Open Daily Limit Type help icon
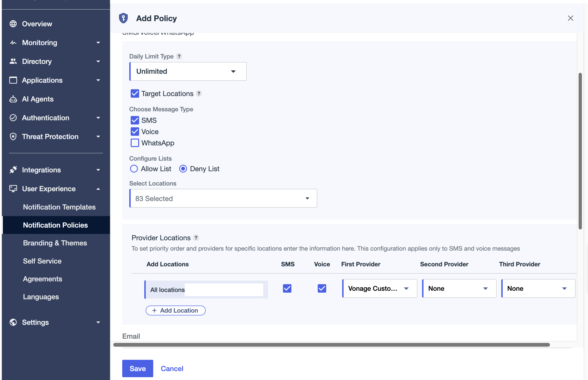 point(179,56)
